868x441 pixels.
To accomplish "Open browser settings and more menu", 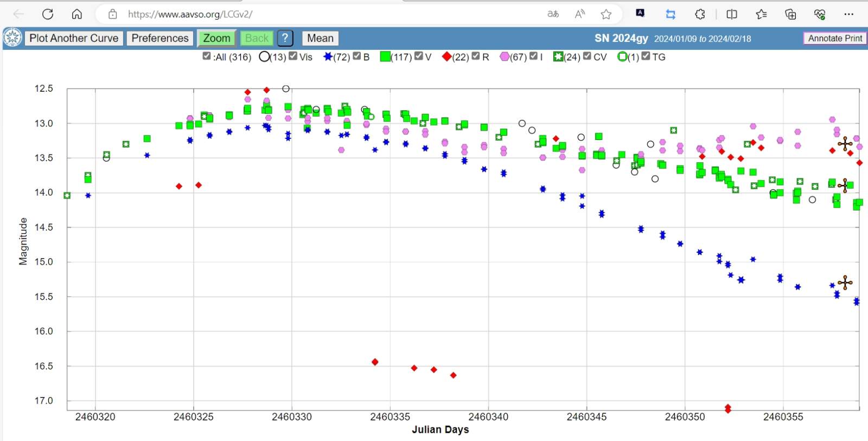I will coord(849,14).
